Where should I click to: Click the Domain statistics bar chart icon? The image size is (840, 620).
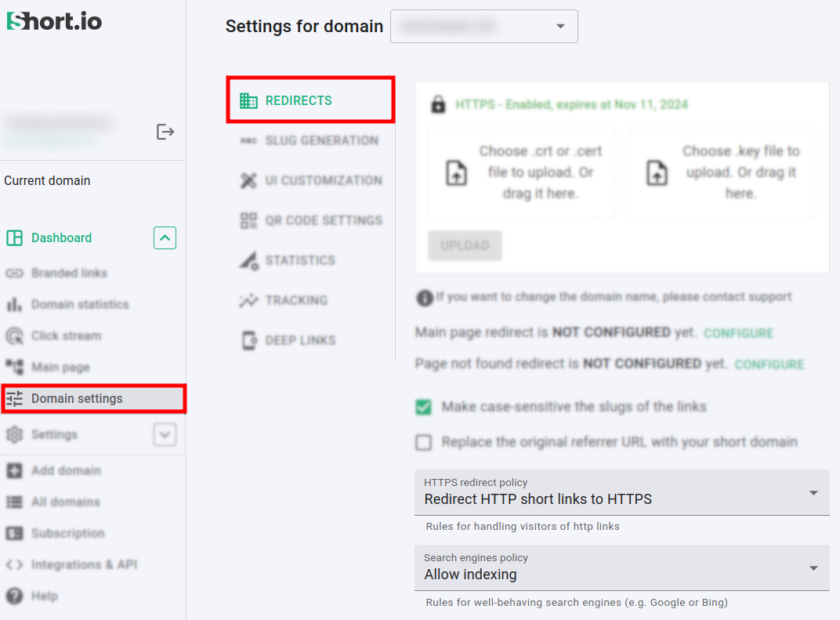[14, 305]
